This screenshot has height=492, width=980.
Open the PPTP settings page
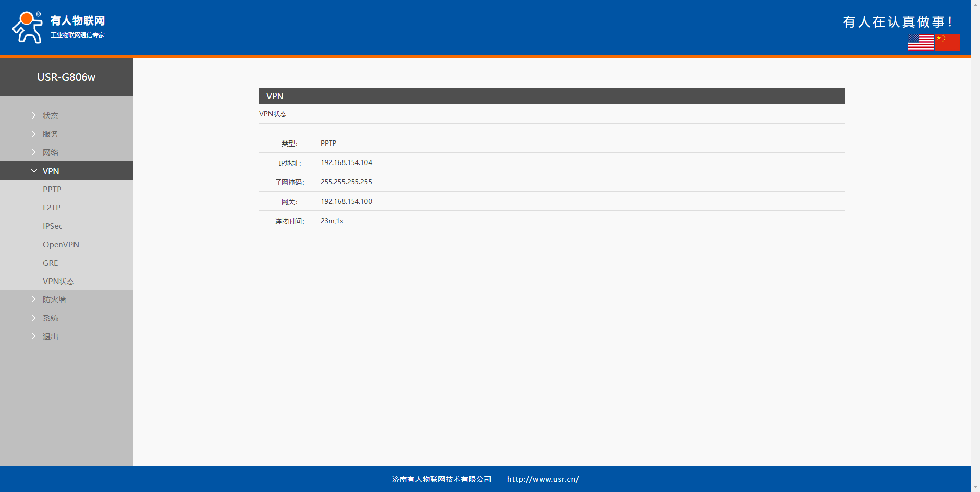pyautogui.click(x=52, y=190)
